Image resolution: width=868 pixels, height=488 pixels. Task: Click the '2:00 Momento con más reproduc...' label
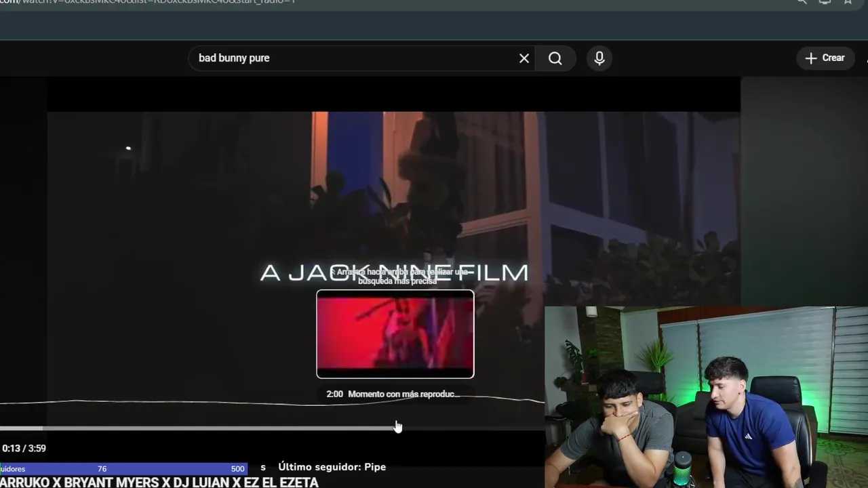point(393,394)
